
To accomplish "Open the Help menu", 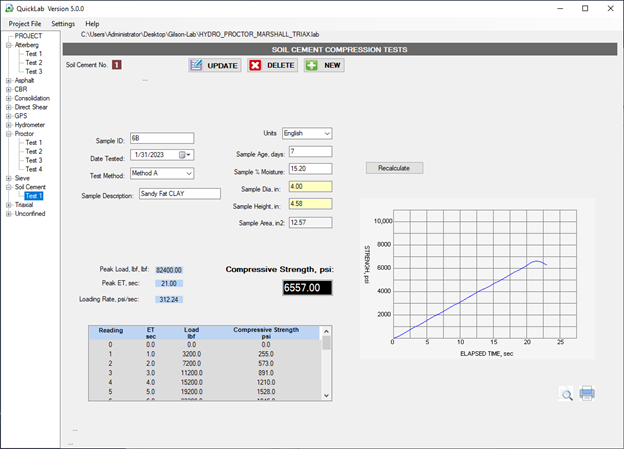I will (x=92, y=24).
